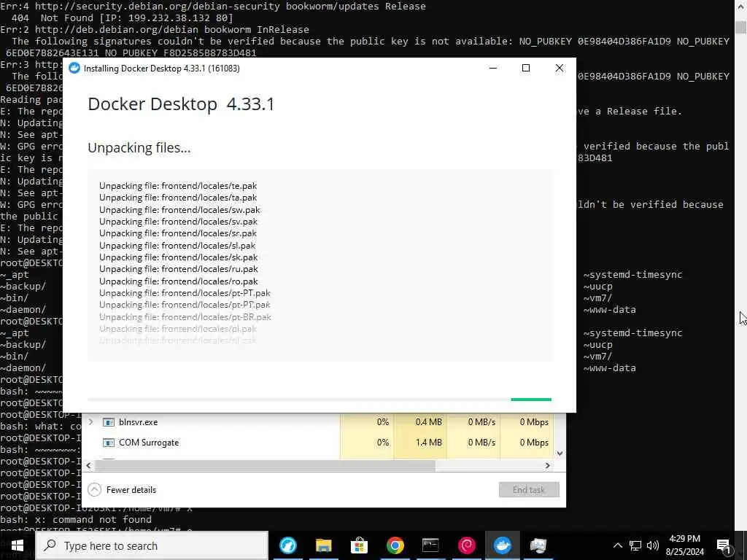The width and height of the screenshot is (747, 560).
Task: Click terminal window scroll up arrow
Action: [740, 7]
